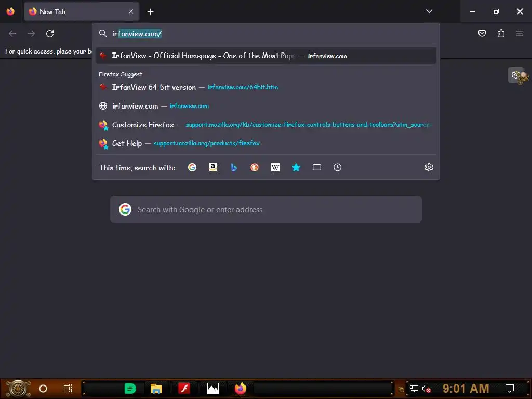
Task: Personalize New Tab gear icon
Action: (516, 75)
